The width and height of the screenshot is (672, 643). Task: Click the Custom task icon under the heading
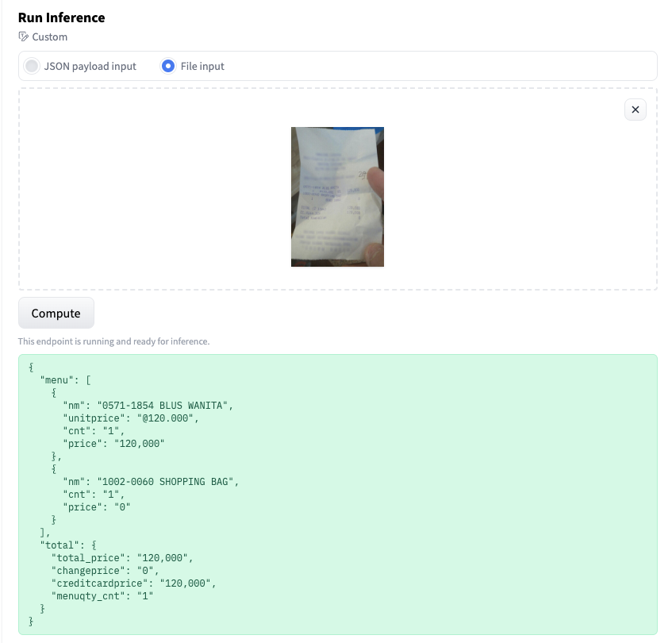(x=24, y=37)
